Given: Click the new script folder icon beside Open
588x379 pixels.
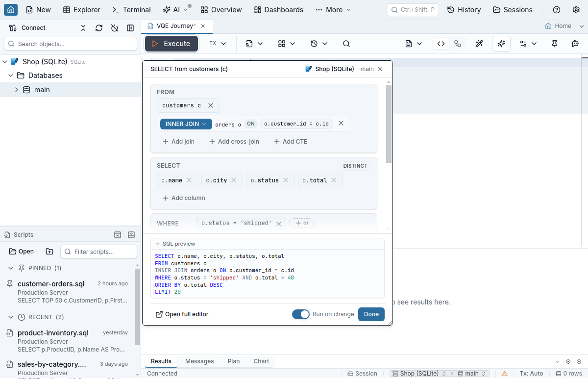Looking at the screenshot, I should point(49,252).
